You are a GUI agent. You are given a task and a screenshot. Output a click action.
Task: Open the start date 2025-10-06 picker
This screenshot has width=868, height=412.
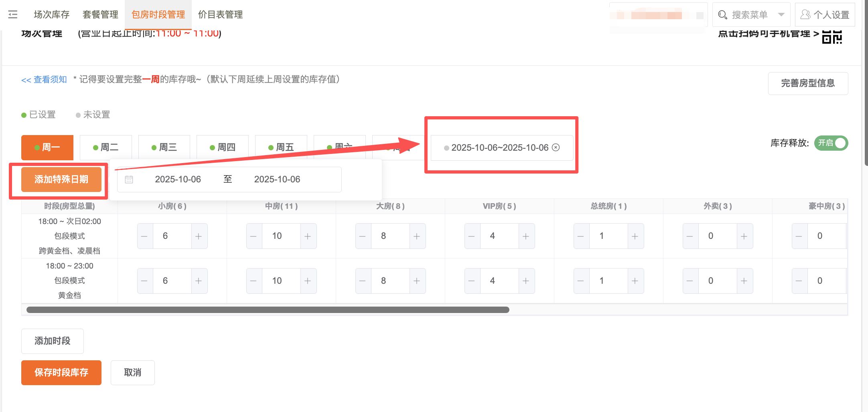(x=178, y=180)
